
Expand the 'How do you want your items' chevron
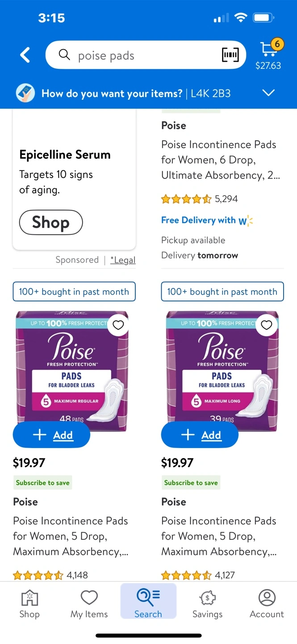pos(268,93)
